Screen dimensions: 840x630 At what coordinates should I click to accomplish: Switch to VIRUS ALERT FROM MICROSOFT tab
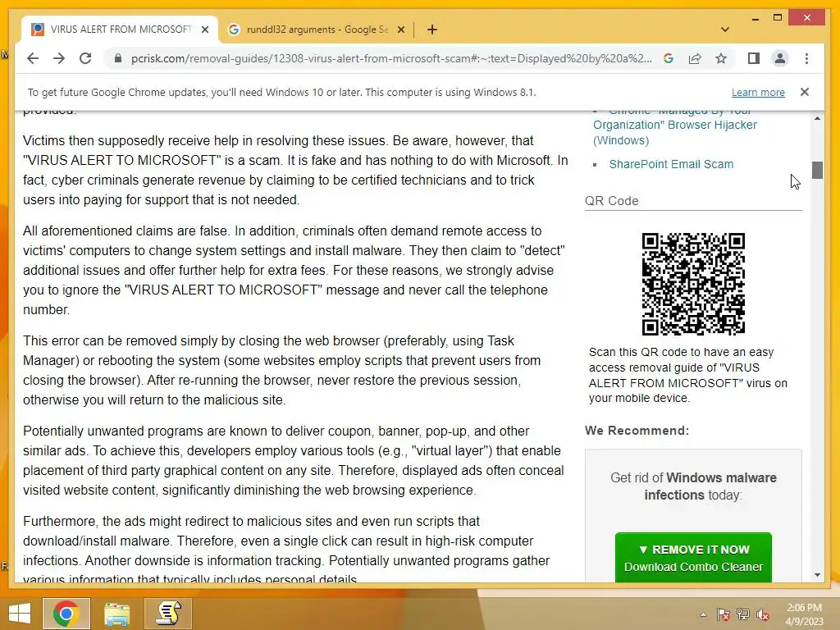click(120, 30)
